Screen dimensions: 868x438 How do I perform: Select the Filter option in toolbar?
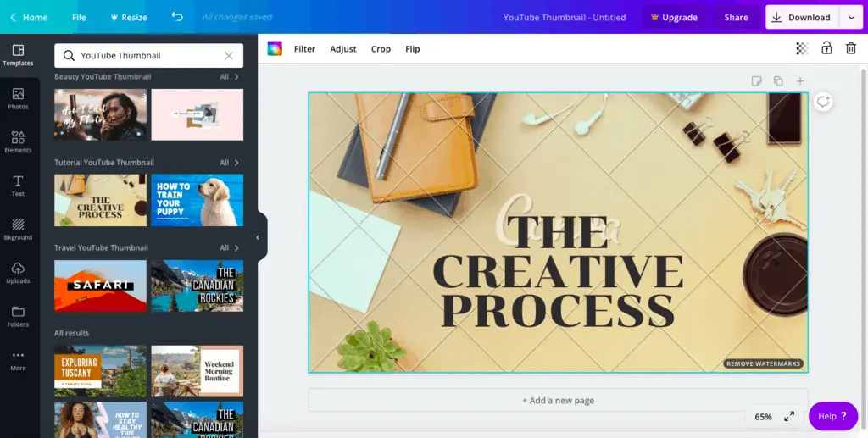click(304, 49)
